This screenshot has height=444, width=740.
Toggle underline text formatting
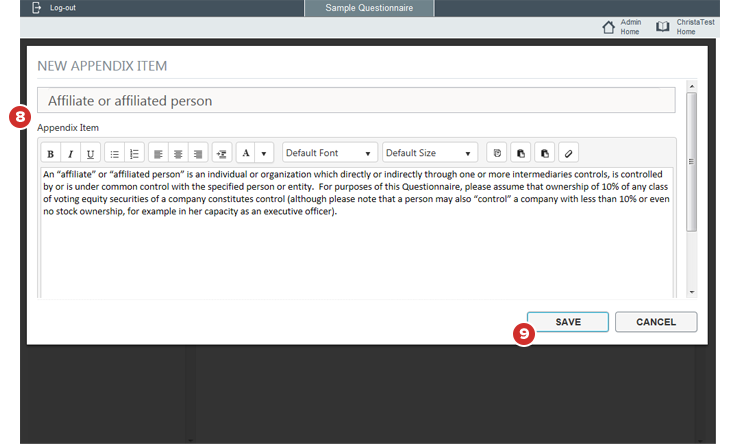click(90, 154)
